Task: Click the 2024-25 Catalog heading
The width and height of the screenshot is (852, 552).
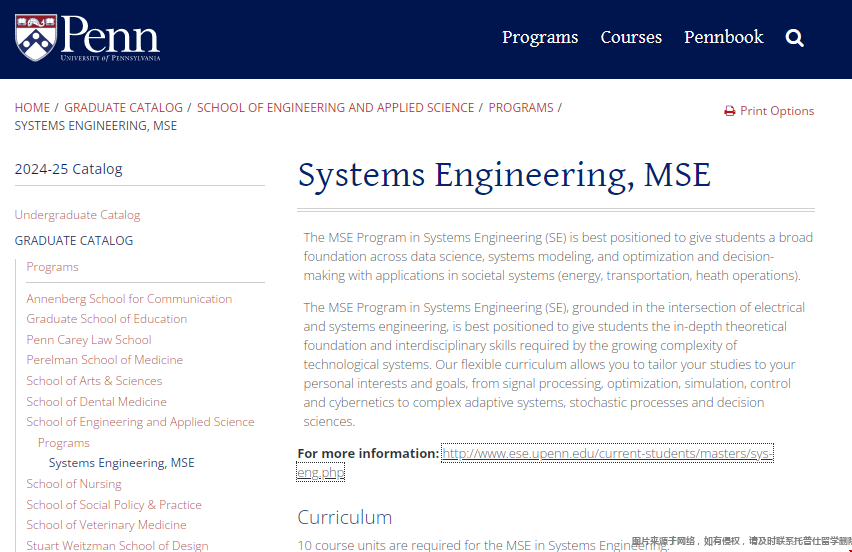Action: pyautogui.click(x=68, y=169)
